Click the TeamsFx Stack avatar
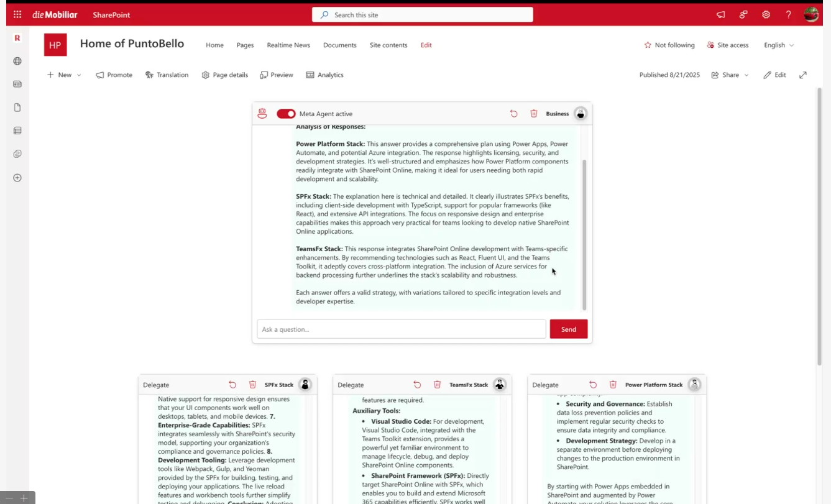The height and width of the screenshot is (504, 831). coord(500,385)
